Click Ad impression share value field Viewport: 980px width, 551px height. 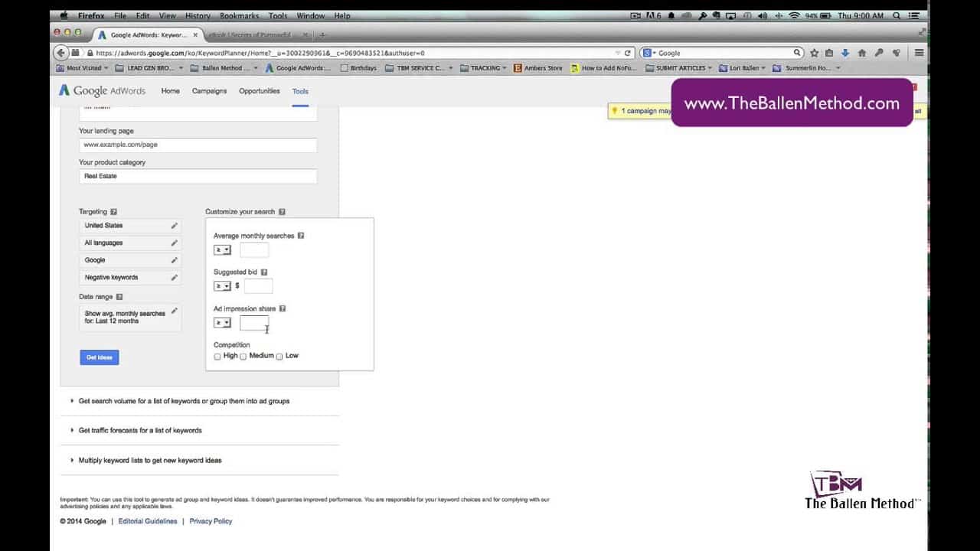click(254, 323)
